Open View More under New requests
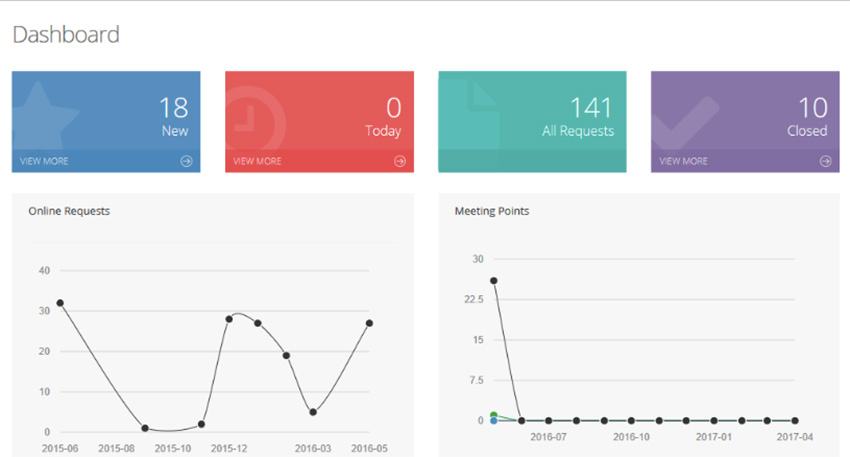 [44, 161]
